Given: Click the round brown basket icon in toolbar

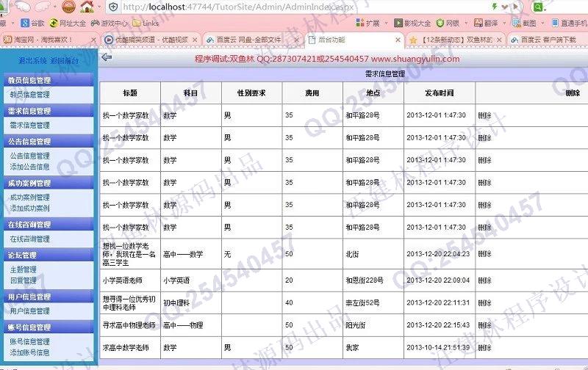Looking at the screenshot, I should pos(68,6).
